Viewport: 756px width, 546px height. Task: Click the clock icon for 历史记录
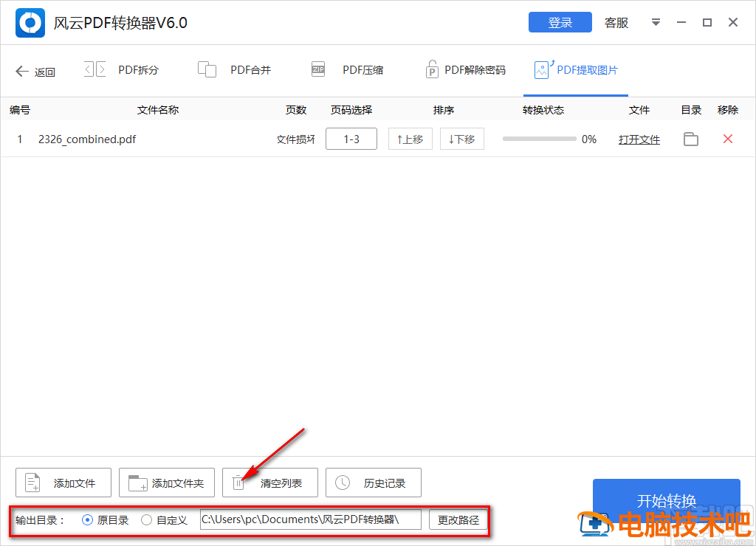pyautogui.click(x=343, y=483)
